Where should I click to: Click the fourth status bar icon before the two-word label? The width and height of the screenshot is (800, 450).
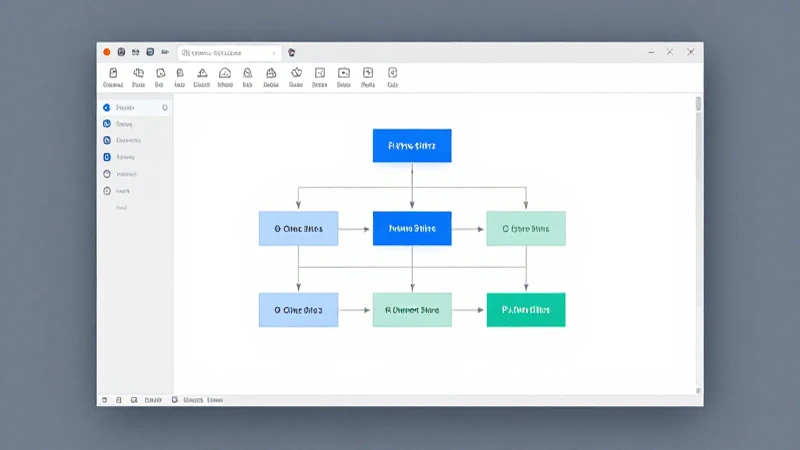pos(174,400)
